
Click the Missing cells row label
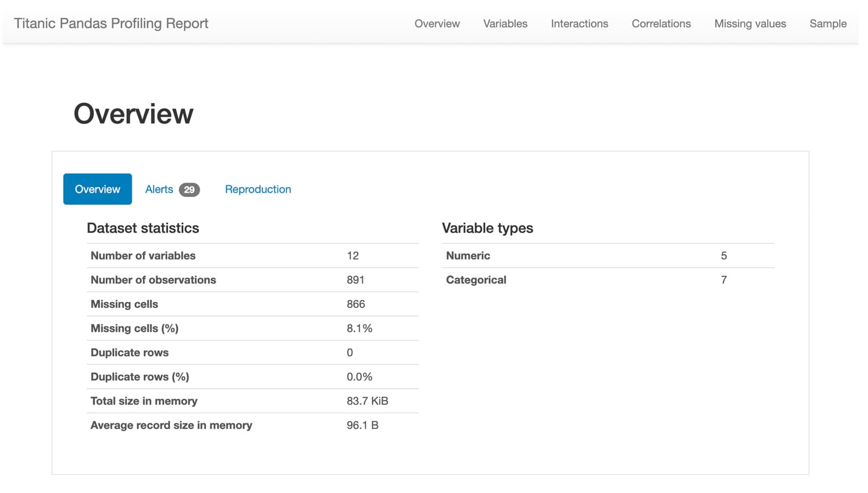(124, 304)
